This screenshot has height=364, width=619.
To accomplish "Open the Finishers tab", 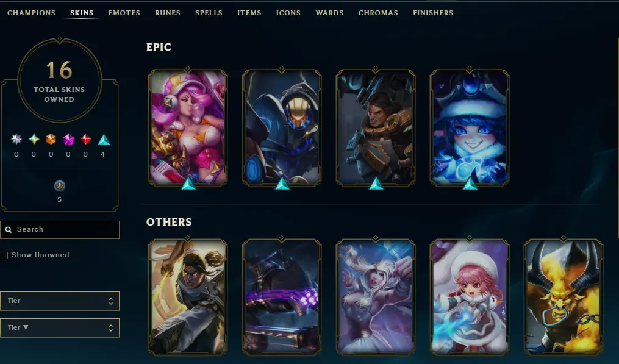I will (433, 13).
